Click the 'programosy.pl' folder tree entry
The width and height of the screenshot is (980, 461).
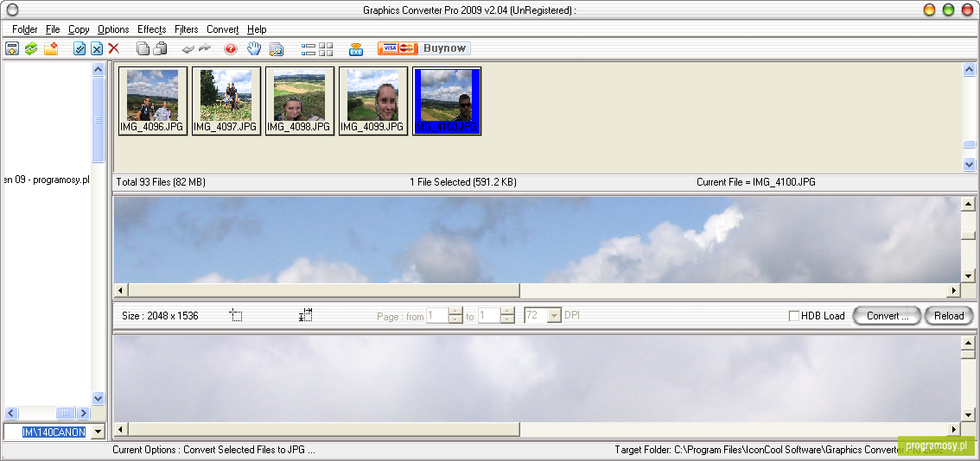point(47,180)
